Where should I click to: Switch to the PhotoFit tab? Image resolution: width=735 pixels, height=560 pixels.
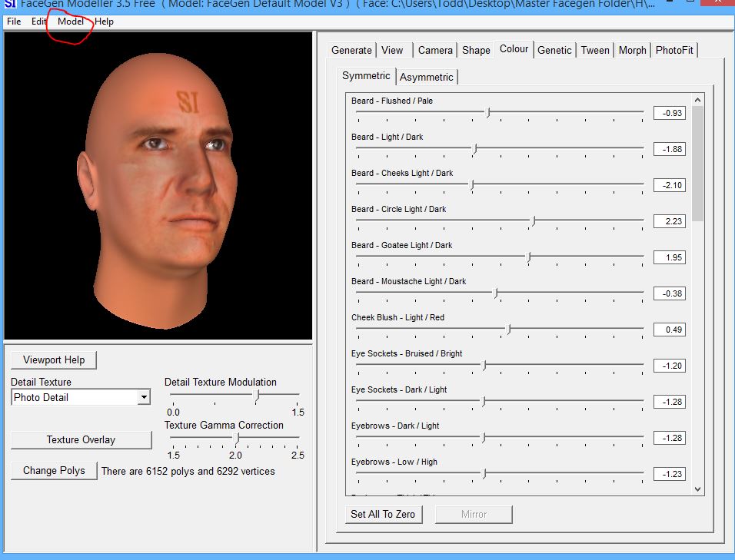pyautogui.click(x=674, y=50)
